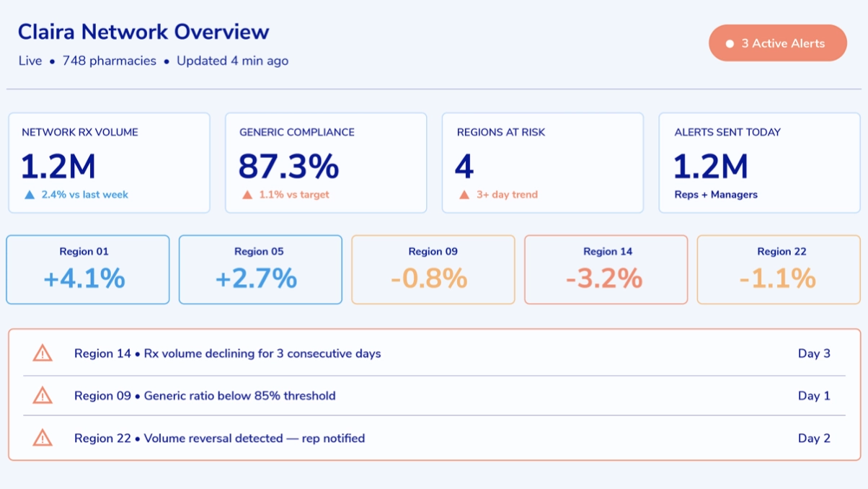The width and height of the screenshot is (868, 489).
Task: Click 'Reps + Managers' text
Action: tap(716, 195)
